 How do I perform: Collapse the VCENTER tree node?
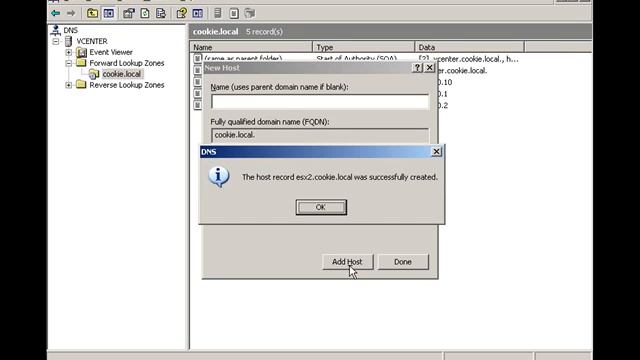[56, 41]
